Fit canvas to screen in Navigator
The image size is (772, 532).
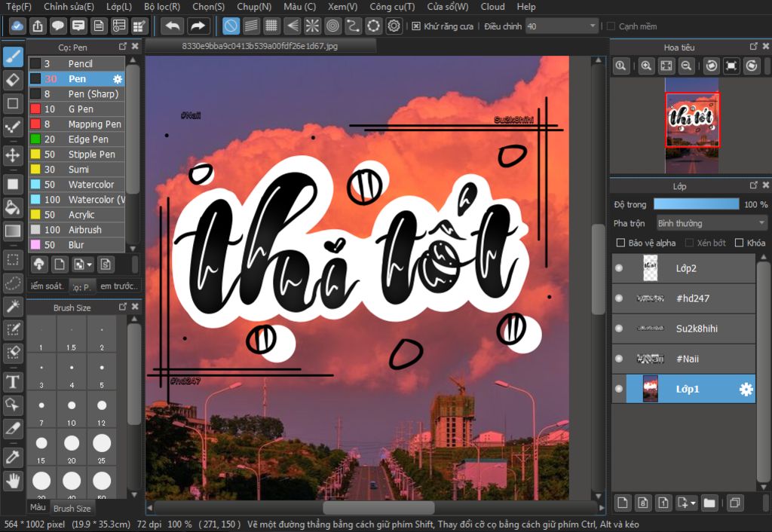[666, 66]
